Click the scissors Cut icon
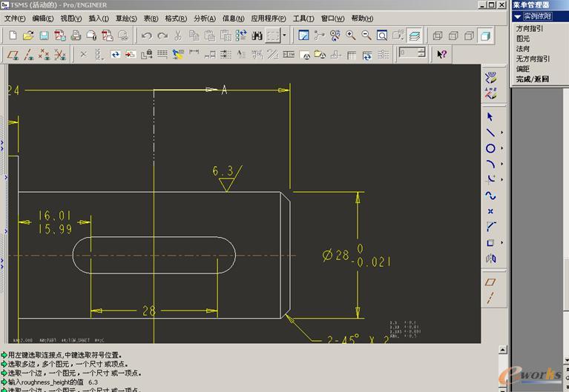This screenshot has width=569, height=392. (178, 35)
